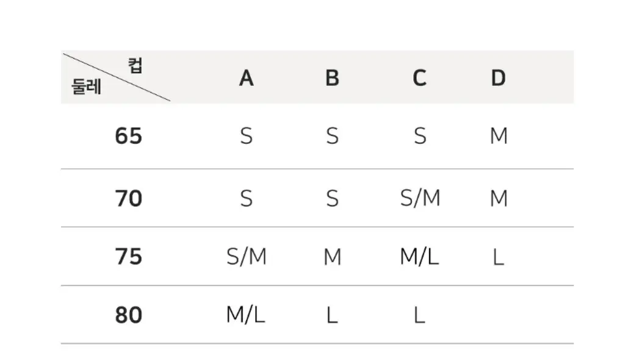Select M in row 75 column B
Viewport: 625px width, 364px height.
333,257
